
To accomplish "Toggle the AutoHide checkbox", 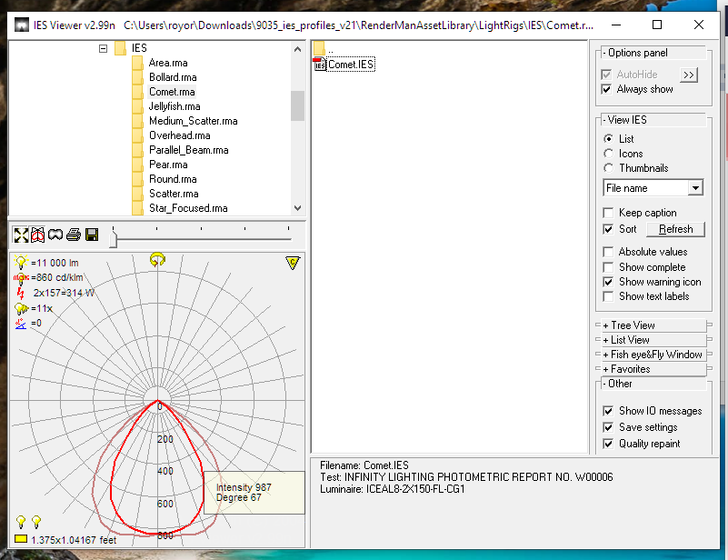I will [x=606, y=75].
